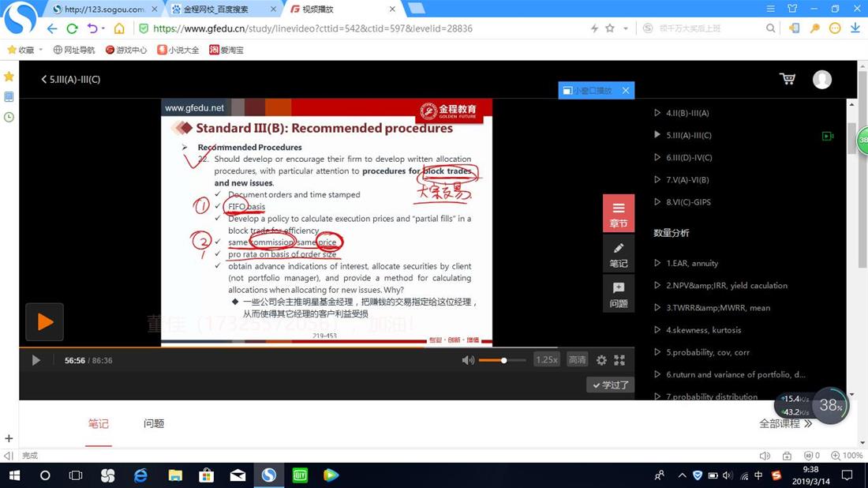
Task: Open the 问题 question bubble button beside video
Action: click(619, 294)
